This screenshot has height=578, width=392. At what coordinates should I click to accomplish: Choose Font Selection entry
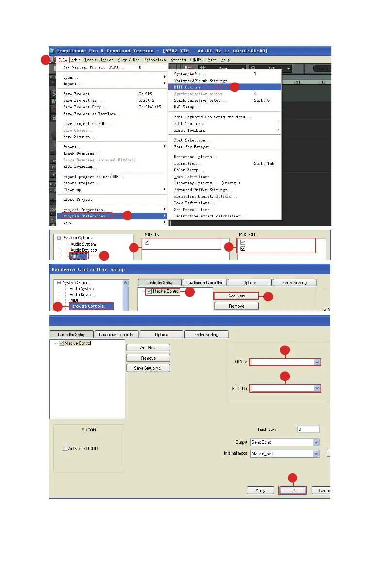click(224, 140)
